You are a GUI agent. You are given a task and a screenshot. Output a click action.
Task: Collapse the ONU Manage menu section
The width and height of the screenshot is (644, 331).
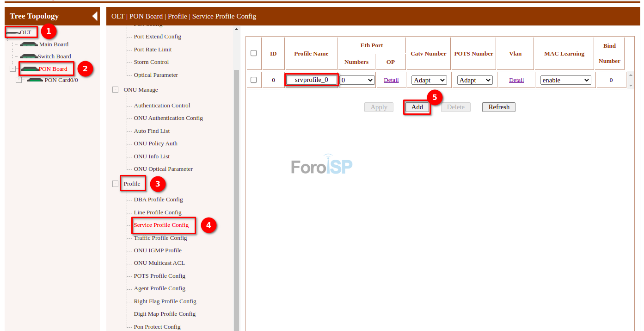tap(115, 90)
